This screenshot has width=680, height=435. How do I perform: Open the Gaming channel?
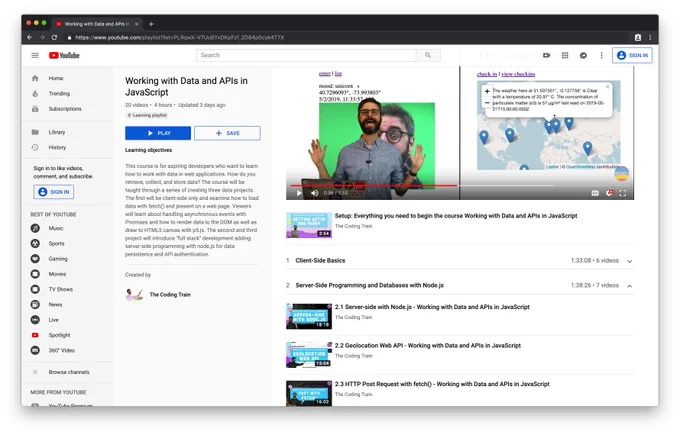point(58,258)
